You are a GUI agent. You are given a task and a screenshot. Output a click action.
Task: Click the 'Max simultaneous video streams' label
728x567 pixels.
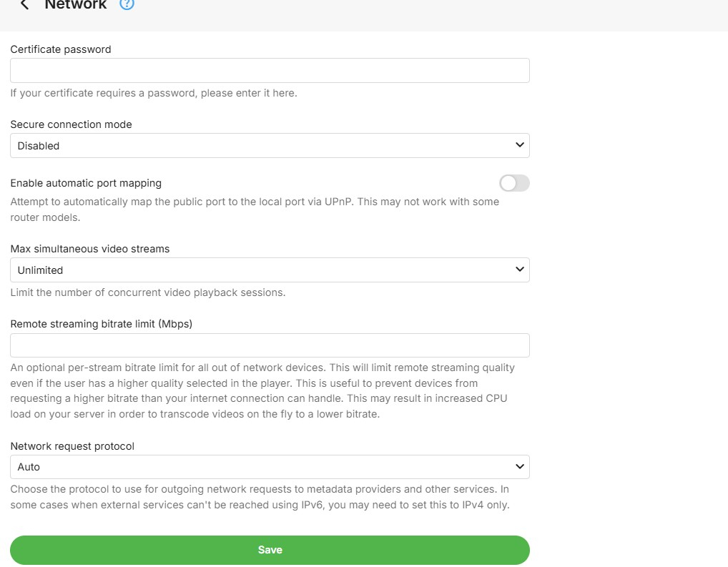tap(90, 249)
